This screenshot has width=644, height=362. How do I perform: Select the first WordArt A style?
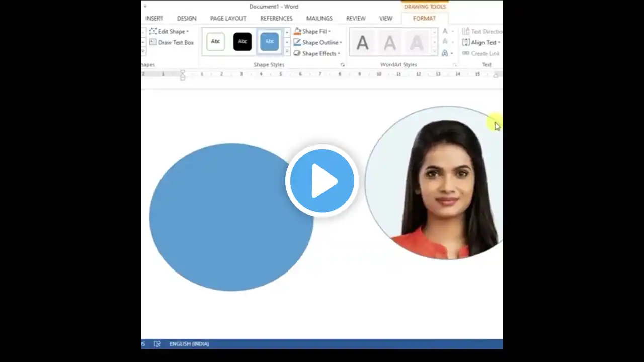[x=363, y=42]
